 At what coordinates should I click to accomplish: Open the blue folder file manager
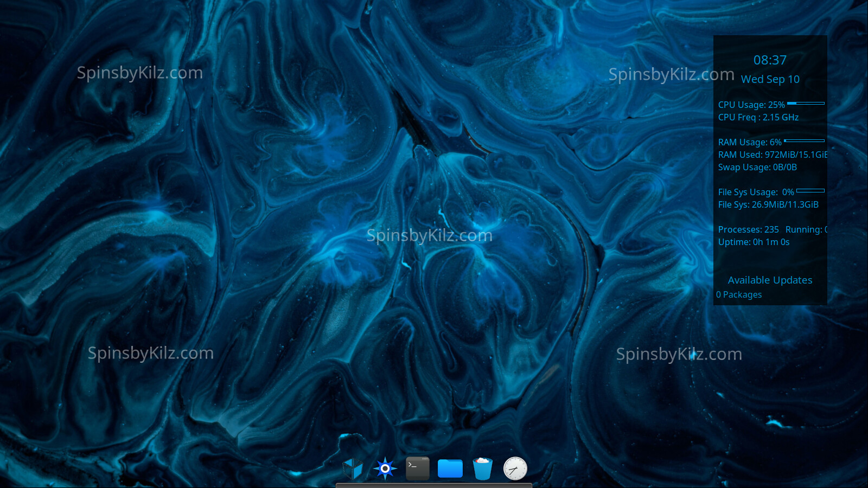click(450, 468)
